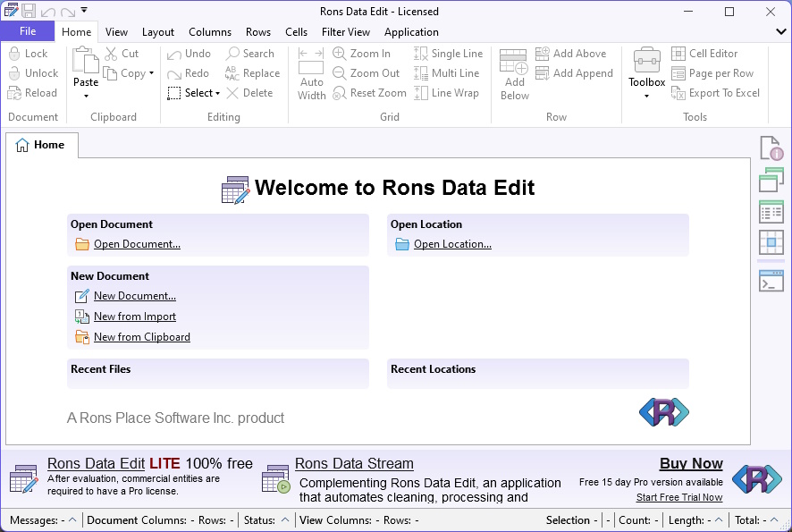Click the Undo arrow in Editing group
Viewport: 792px width, 532px height.
tap(173, 54)
